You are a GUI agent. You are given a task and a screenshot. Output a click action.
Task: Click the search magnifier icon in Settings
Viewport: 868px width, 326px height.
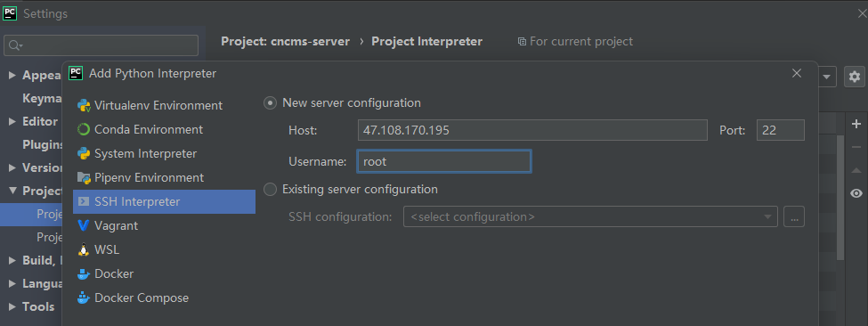click(x=15, y=45)
